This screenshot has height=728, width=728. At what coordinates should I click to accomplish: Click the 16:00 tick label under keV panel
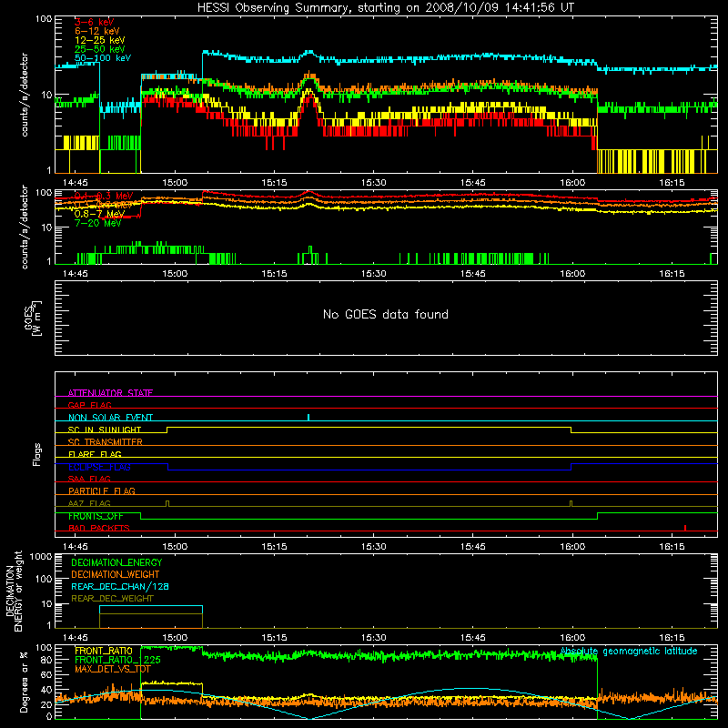(x=572, y=183)
